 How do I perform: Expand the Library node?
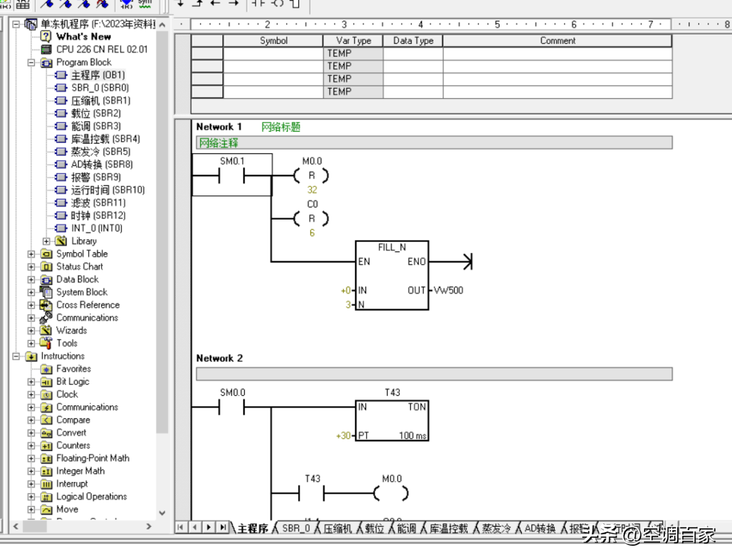pyautogui.click(x=46, y=241)
